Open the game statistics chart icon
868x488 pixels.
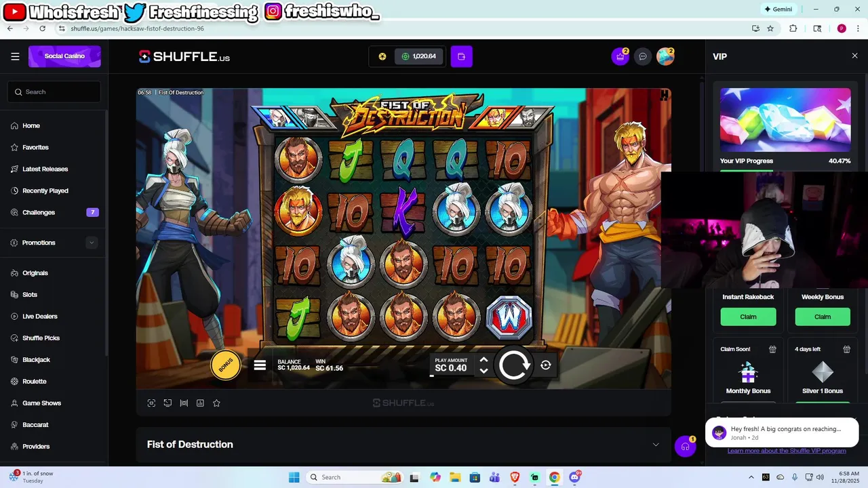200,403
